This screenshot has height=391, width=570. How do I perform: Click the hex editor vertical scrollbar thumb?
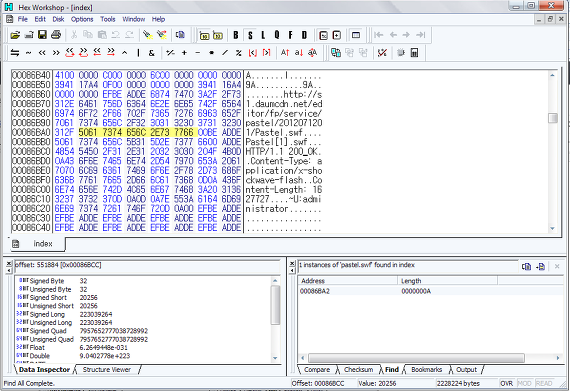coord(553,118)
